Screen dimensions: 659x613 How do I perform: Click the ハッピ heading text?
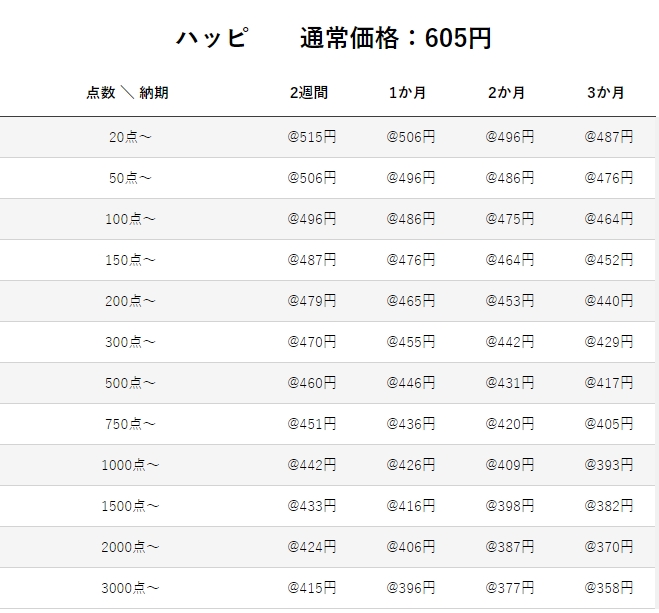[212, 38]
